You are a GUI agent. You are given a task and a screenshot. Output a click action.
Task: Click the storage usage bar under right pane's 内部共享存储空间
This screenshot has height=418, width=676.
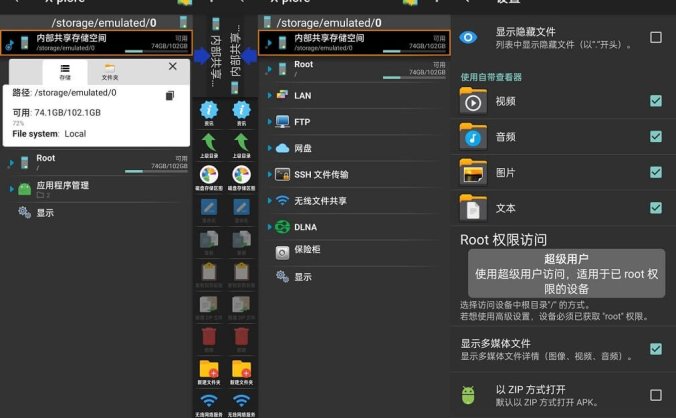click(x=414, y=51)
